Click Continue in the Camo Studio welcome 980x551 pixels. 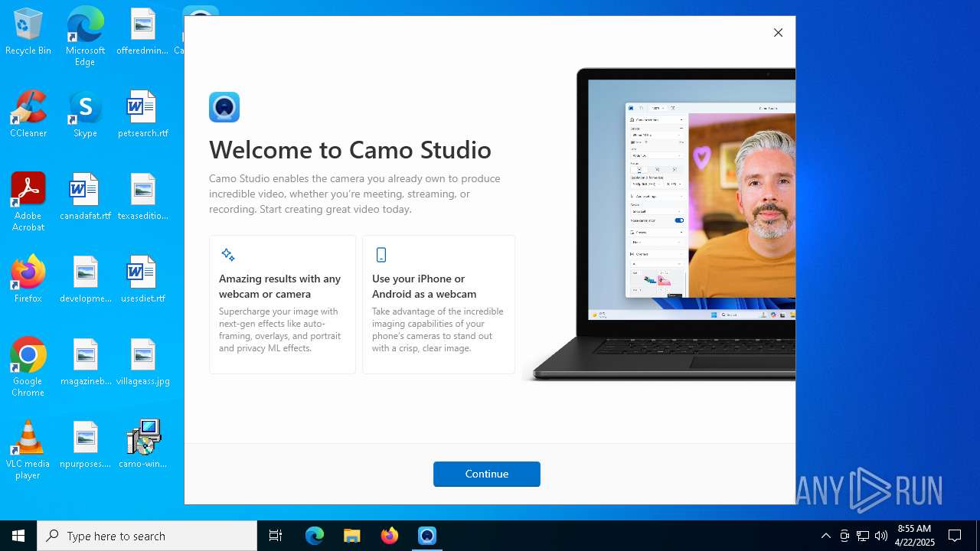click(487, 474)
